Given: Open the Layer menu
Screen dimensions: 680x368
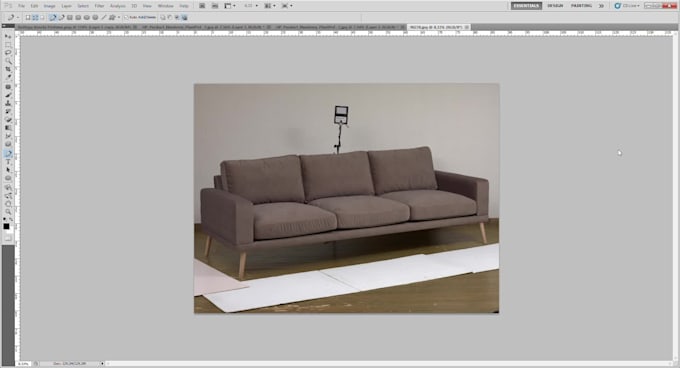Looking at the screenshot, I should point(66,6).
